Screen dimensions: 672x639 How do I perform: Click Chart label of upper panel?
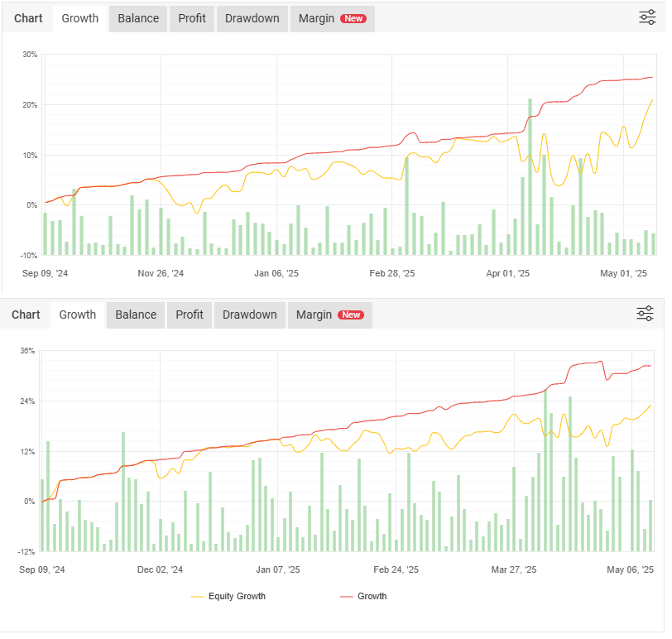pos(29,18)
